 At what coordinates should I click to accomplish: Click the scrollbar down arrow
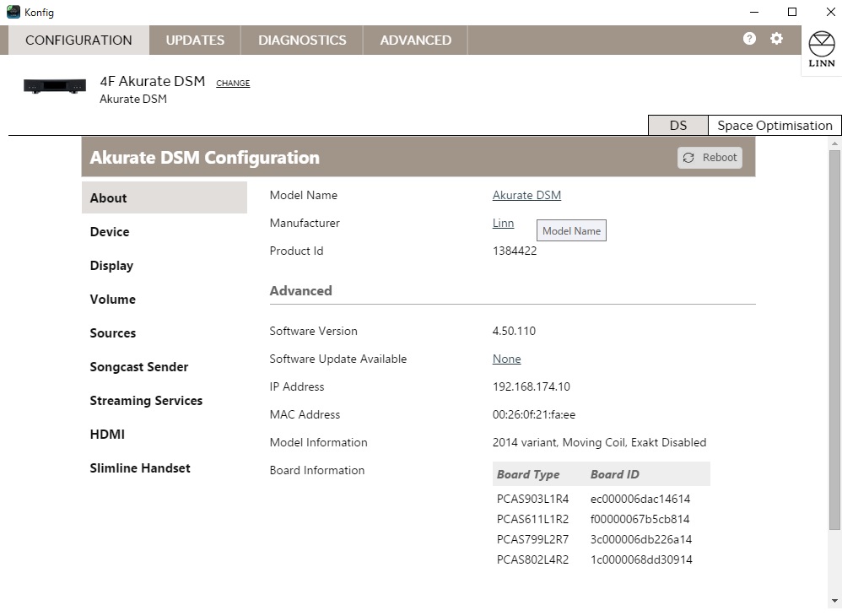(834, 601)
